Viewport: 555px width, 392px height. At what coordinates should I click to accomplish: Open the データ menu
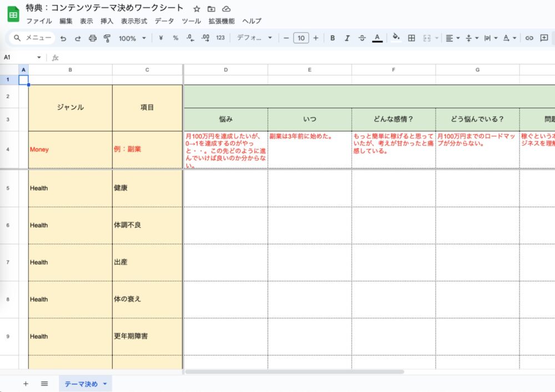pyautogui.click(x=164, y=21)
